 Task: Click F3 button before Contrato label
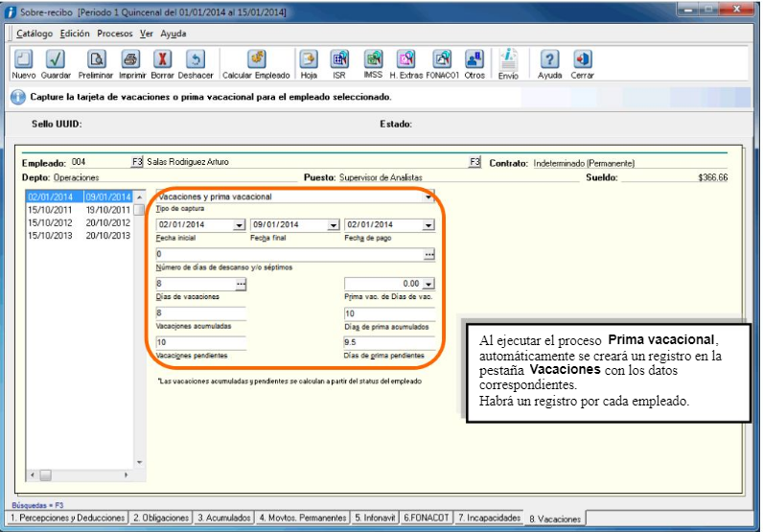point(474,162)
